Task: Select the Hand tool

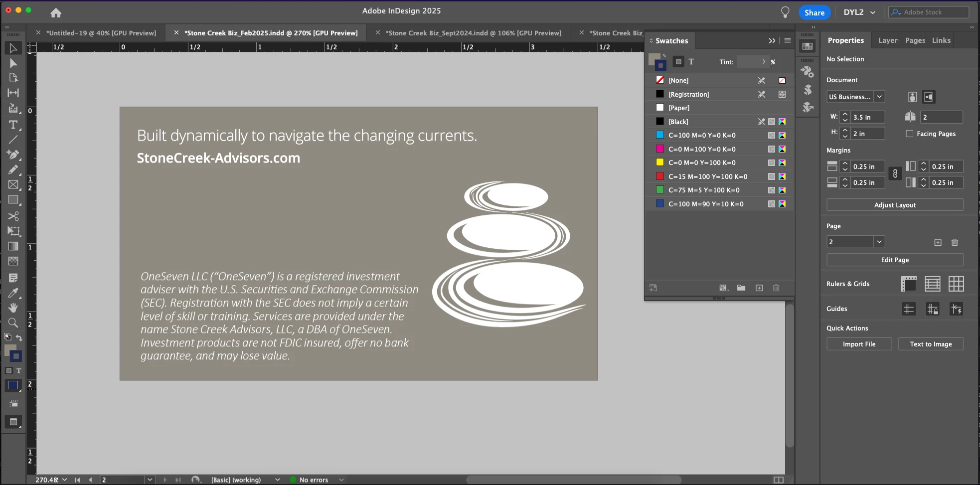Action: [13, 308]
